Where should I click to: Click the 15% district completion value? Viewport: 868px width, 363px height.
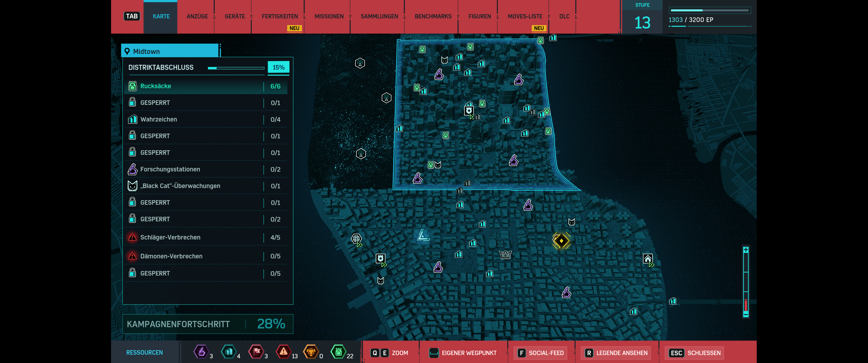pyautogui.click(x=278, y=67)
